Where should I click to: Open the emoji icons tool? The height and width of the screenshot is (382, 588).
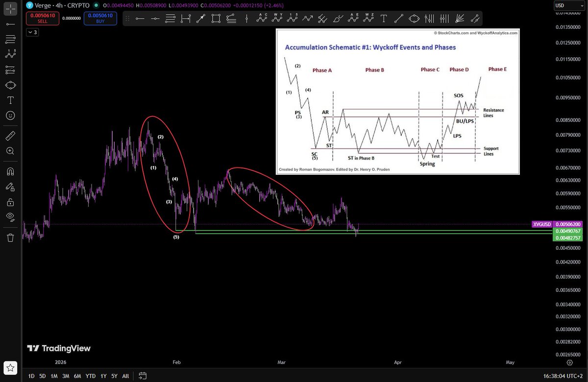click(x=10, y=116)
